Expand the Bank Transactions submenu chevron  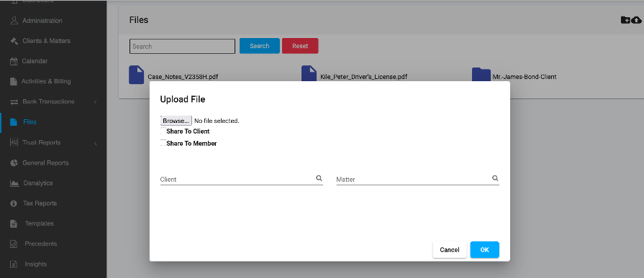pyautogui.click(x=95, y=102)
